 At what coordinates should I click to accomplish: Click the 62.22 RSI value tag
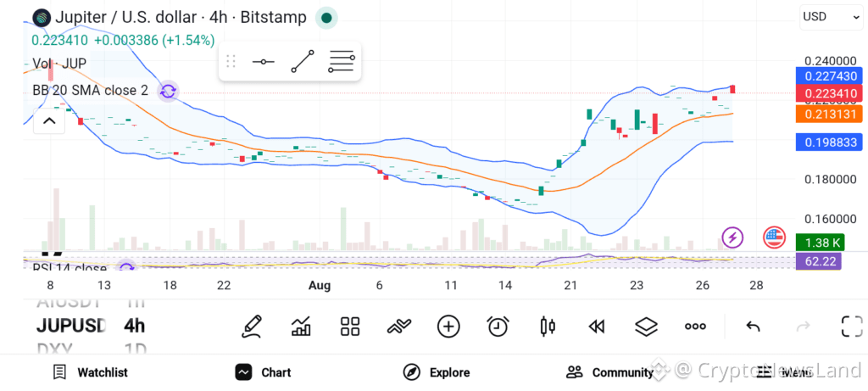(818, 261)
